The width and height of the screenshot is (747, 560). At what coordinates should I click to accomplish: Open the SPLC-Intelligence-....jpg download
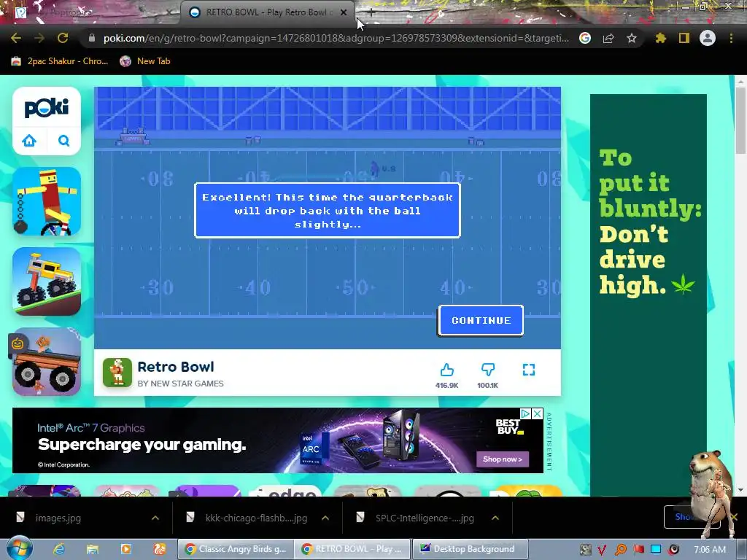[x=425, y=518]
